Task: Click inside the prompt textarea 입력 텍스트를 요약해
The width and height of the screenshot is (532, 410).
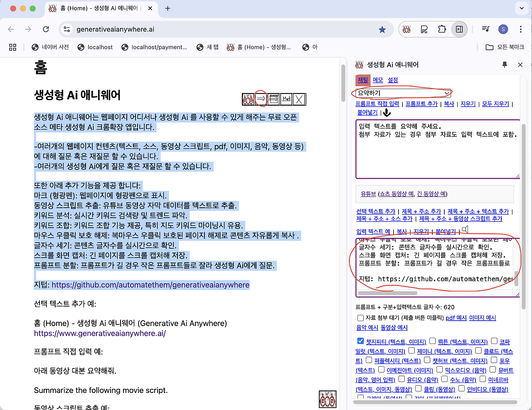Action: 438,149
